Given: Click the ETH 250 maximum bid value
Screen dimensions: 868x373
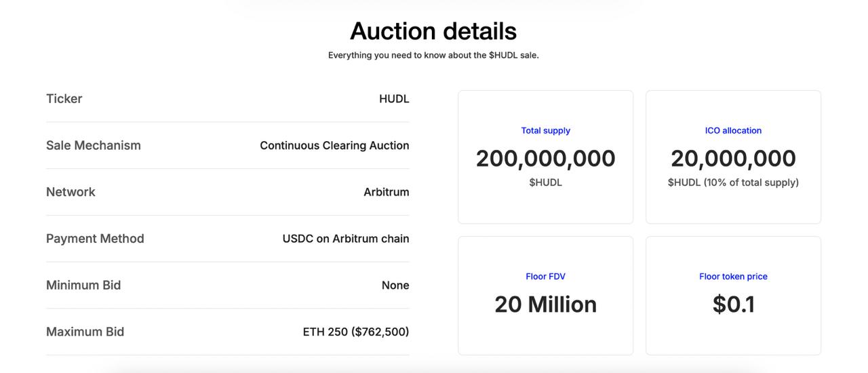Looking at the screenshot, I should tap(356, 332).
